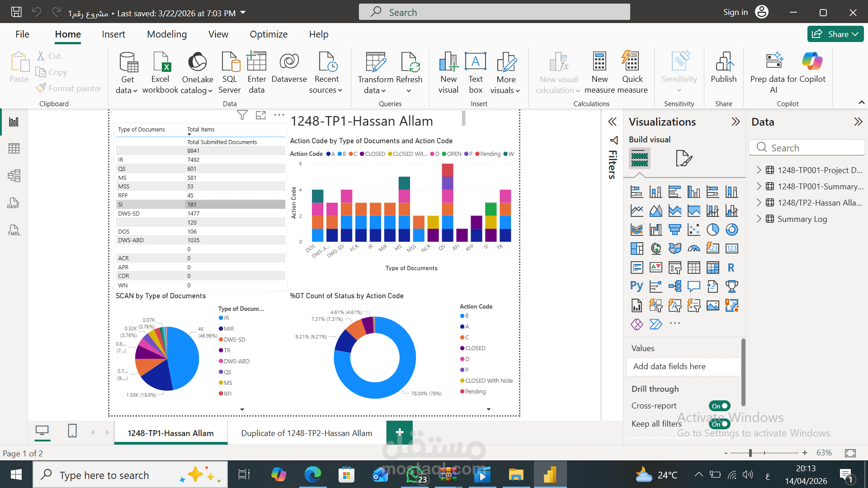Publish the report

click(x=723, y=68)
